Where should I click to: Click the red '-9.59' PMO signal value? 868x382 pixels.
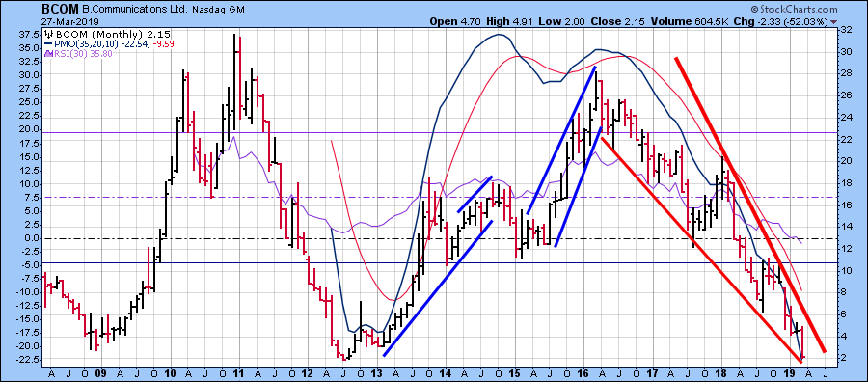163,43
